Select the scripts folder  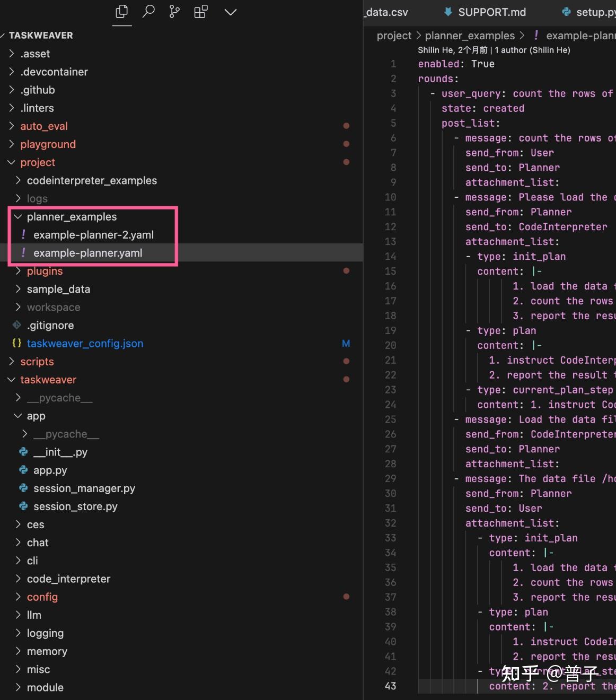pyautogui.click(x=37, y=362)
